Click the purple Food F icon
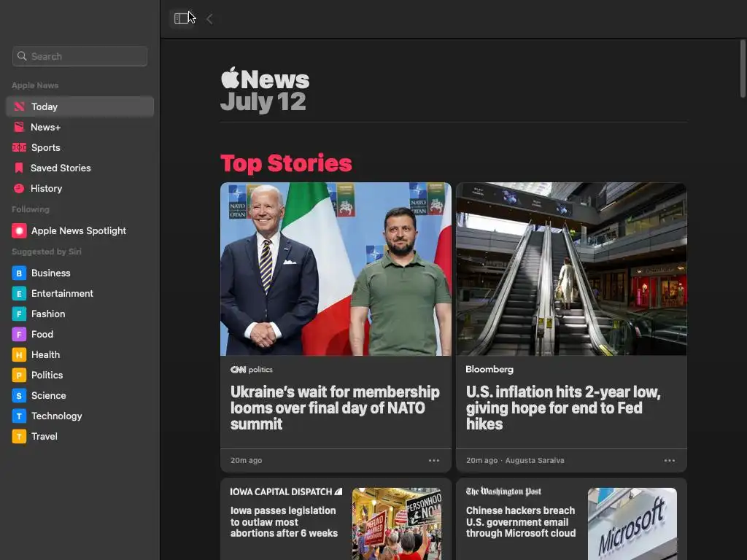Screen dimensions: 747x560 click(x=19, y=335)
